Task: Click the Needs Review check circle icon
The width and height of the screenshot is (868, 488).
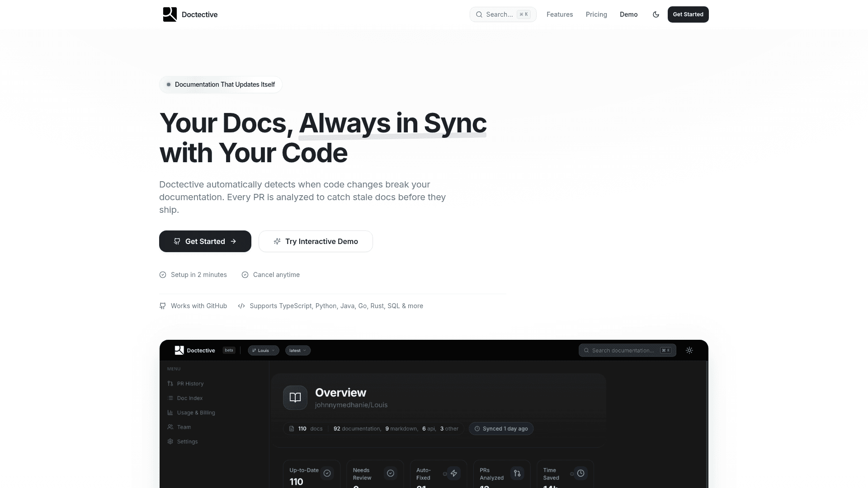Action: tap(391, 473)
